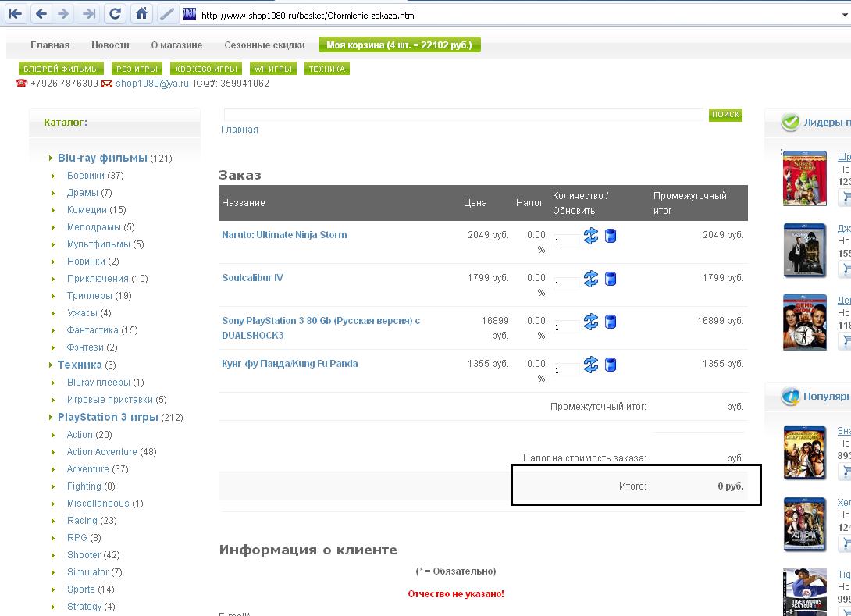Open Моя корзина basket button

(400, 45)
